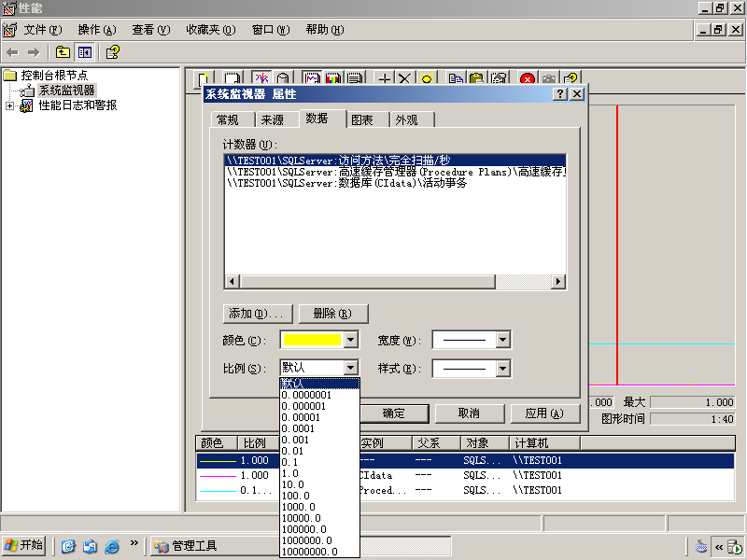Select scale option 默认 in list
The height and width of the screenshot is (560, 747).
(x=319, y=384)
